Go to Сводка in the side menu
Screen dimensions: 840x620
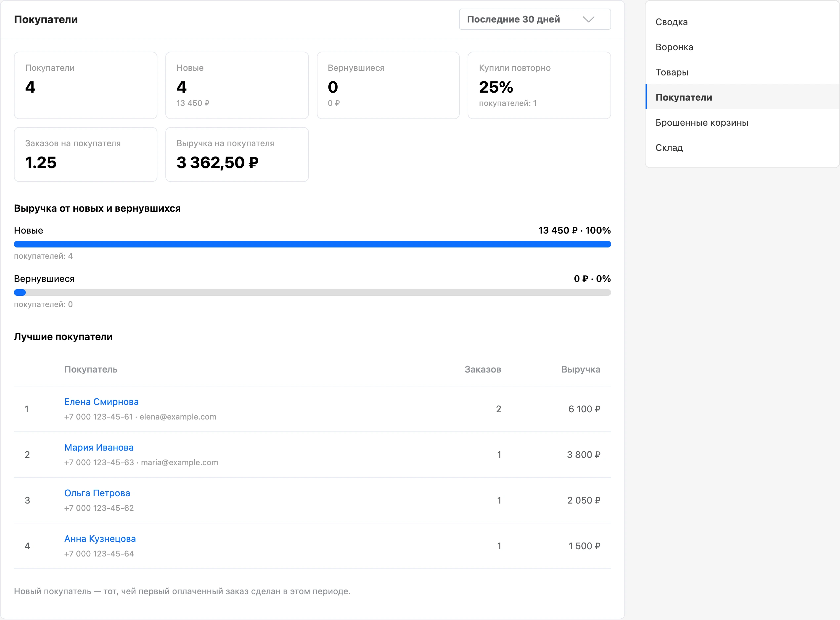pyautogui.click(x=671, y=22)
